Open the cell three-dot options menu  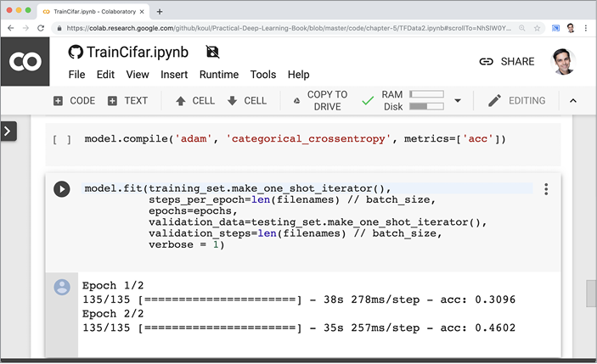[546, 189]
